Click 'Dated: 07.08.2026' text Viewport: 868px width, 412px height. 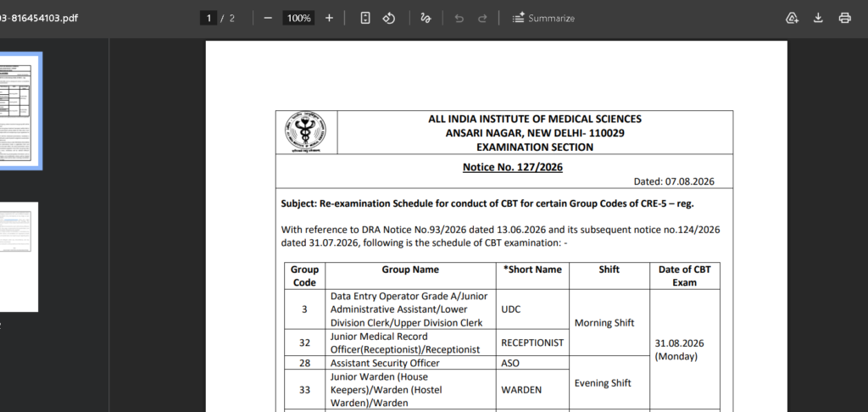click(674, 181)
